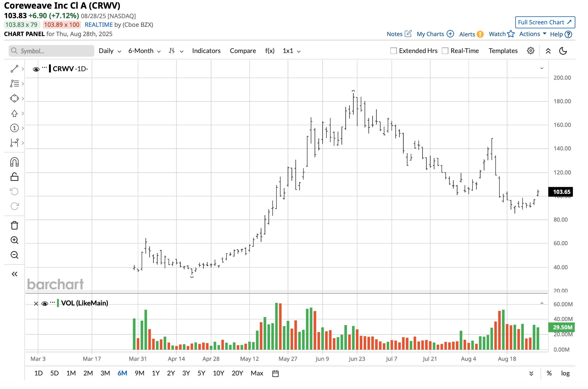Expand the shapes tool submenu arrow
588x389 pixels.
click(x=23, y=99)
